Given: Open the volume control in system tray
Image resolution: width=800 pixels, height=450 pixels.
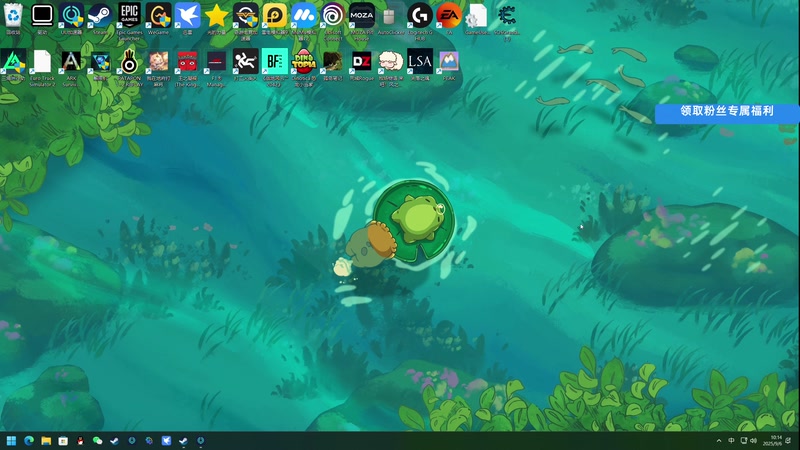Looking at the screenshot, I should (x=754, y=441).
